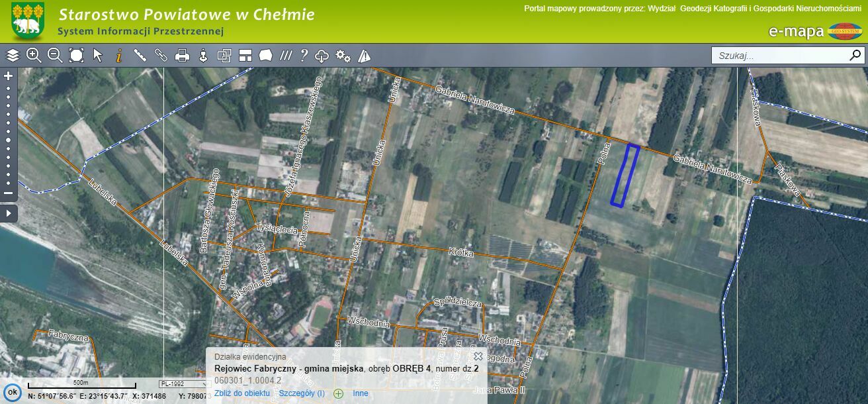Click the chain link share icon
The width and height of the screenshot is (868, 404).
tap(161, 55)
